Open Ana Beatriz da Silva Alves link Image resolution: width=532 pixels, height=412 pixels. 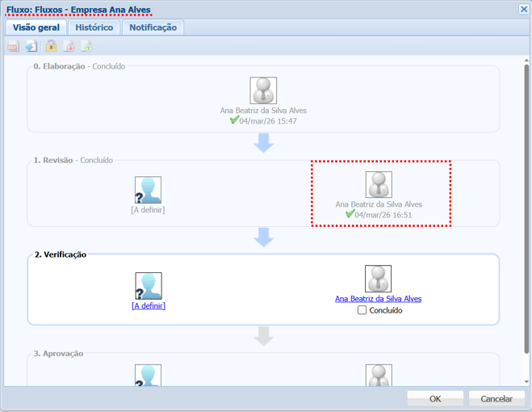(378, 299)
